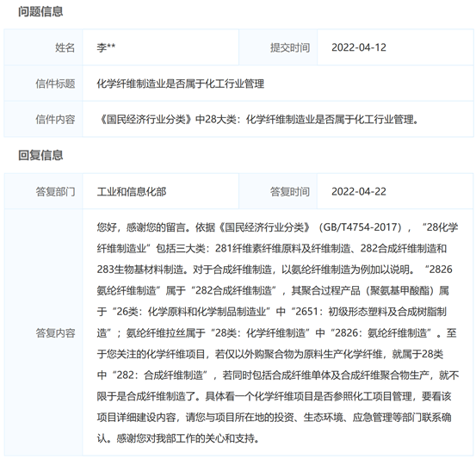Click the 答复部门 label cell
Screen dimensions: 476x459
pyautogui.click(x=43, y=191)
